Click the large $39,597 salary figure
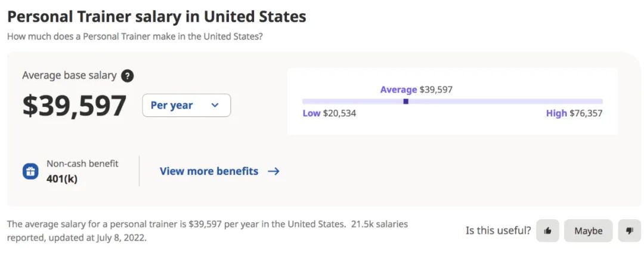 (x=75, y=106)
